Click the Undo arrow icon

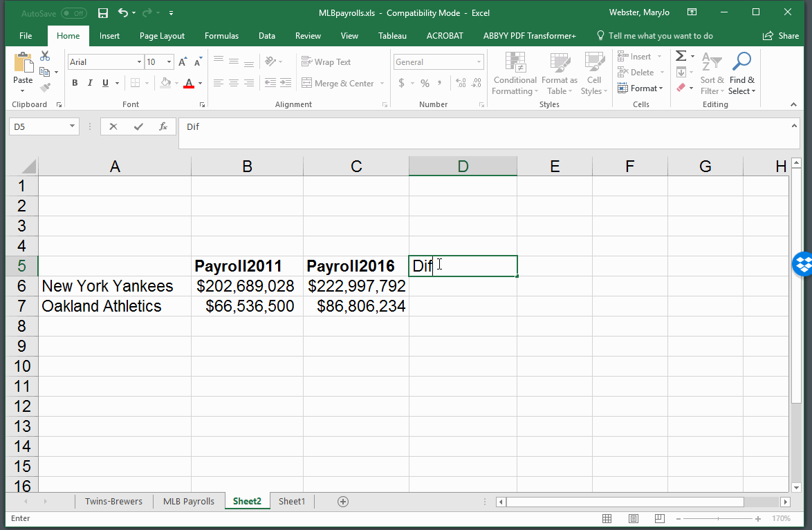(x=122, y=12)
